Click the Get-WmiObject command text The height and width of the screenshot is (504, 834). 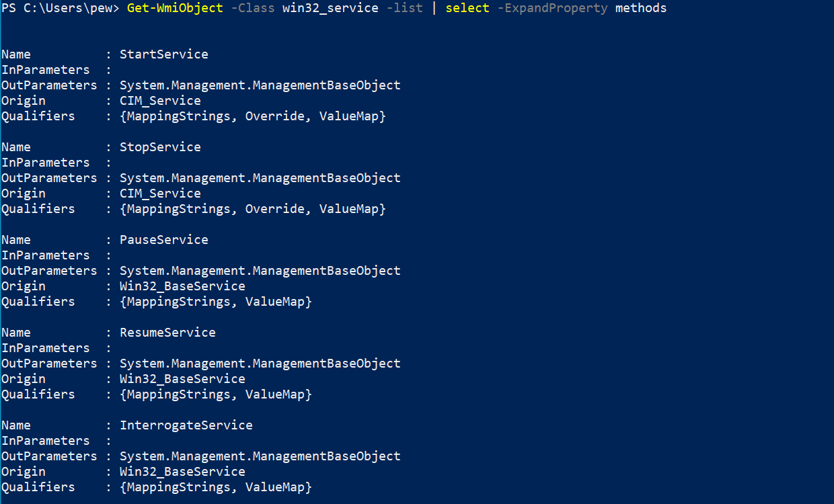175,9
